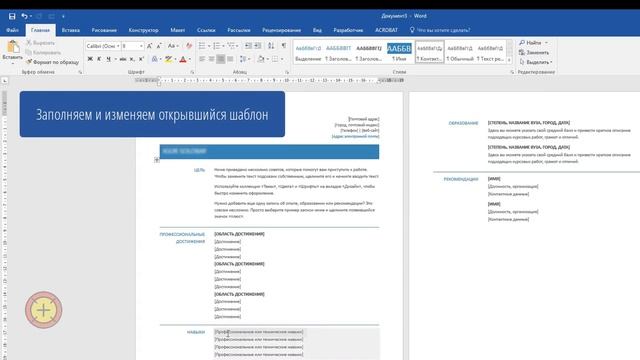
Task: Apply the yellow text highlight color
Action: click(168, 59)
